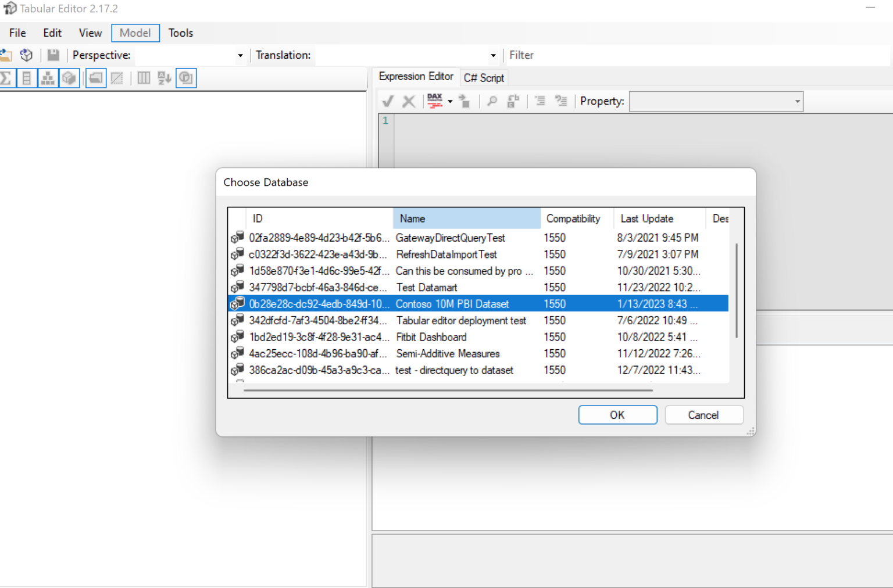Toggle the sigma measures display filter

coord(6,78)
